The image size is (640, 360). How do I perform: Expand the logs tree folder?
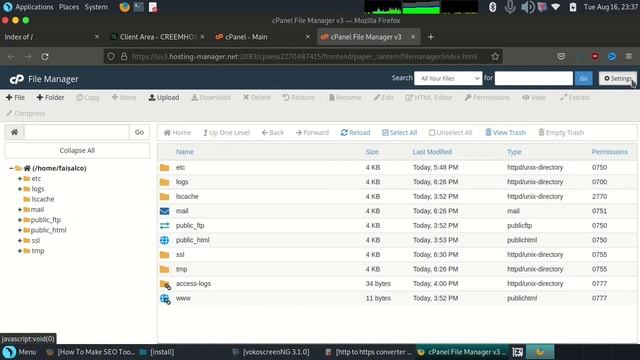(x=20, y=189)
